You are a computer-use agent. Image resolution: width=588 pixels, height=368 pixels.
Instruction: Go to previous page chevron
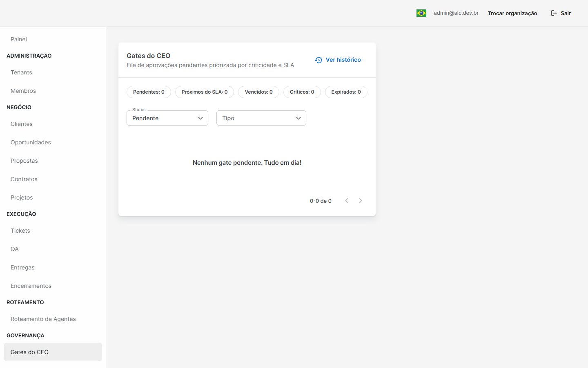coord(347,201)
